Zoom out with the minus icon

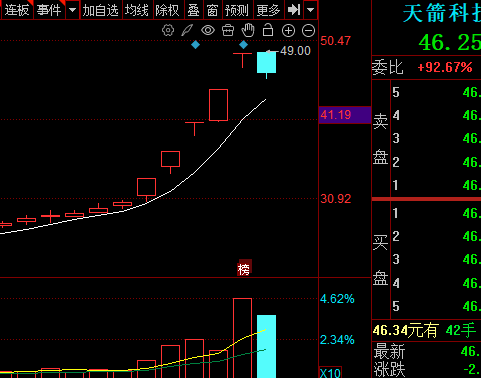[308, 31]
